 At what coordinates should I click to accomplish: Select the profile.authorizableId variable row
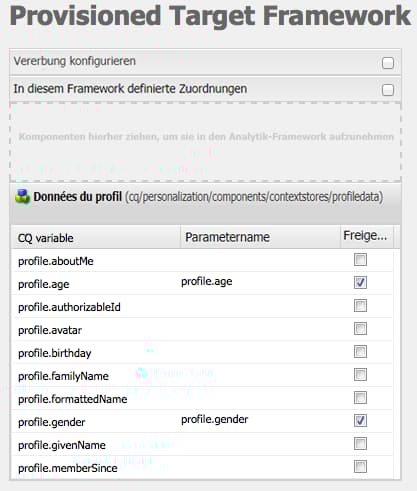pyautogui.click(x=202, y=307)
